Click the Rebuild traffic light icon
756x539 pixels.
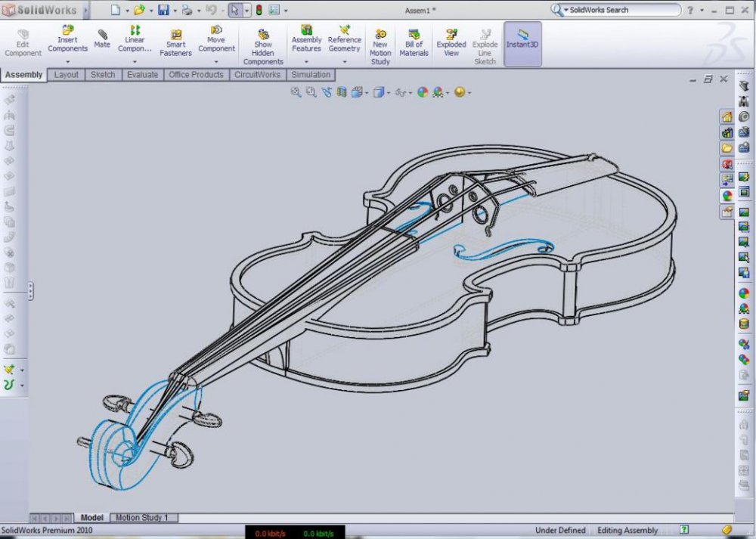tap(258, 10)
